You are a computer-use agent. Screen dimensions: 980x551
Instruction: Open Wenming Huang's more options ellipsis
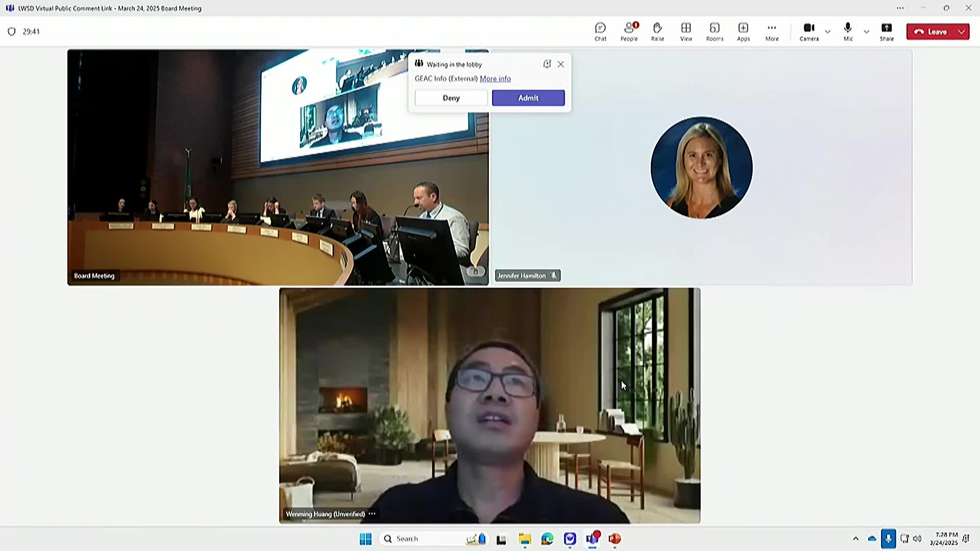pyautogui.click(x=372, y=514)
